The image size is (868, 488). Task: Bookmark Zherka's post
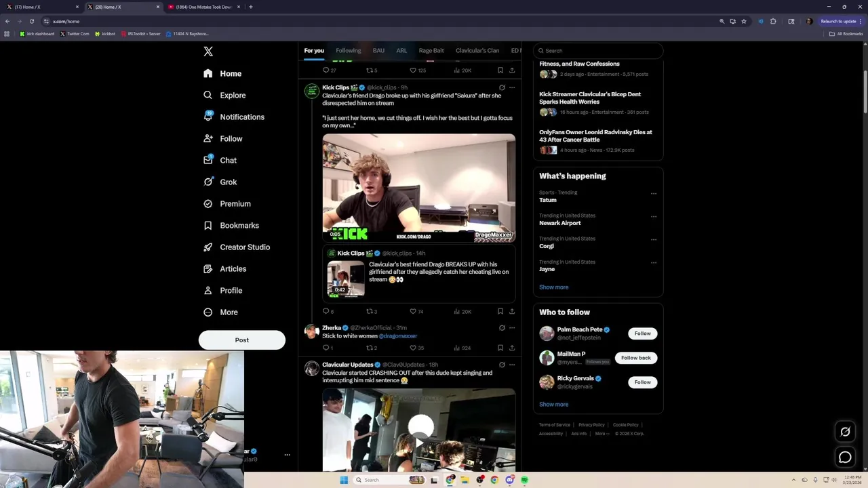pyautogui.click(x=500, y=348)
